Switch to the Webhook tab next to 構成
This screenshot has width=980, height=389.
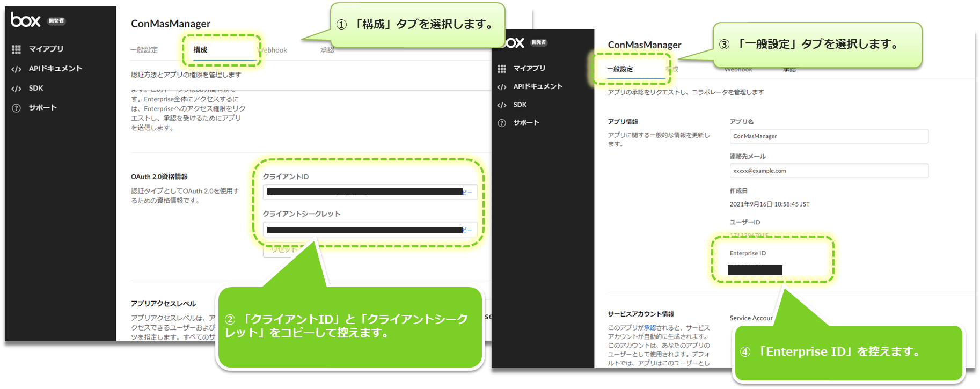pos(274,50)
